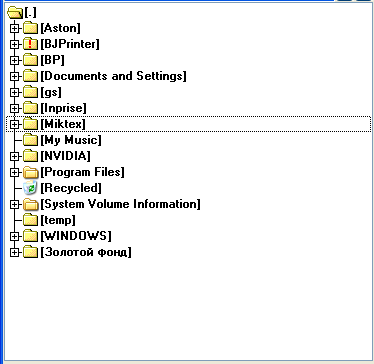Expand the Золотой фонд folder node
Screen dimensions: 374x364
point(14,252)
